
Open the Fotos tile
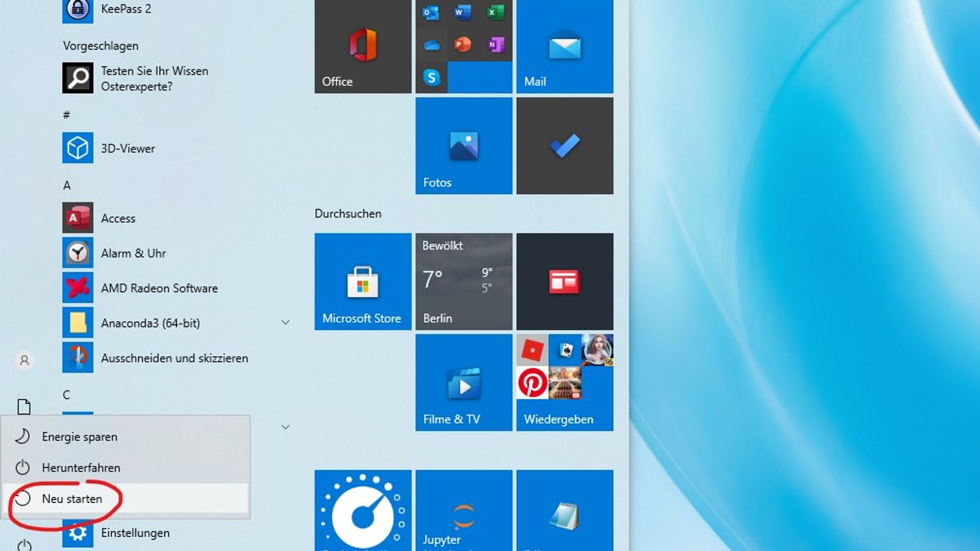pyautogui.click(x=464, y=146)
